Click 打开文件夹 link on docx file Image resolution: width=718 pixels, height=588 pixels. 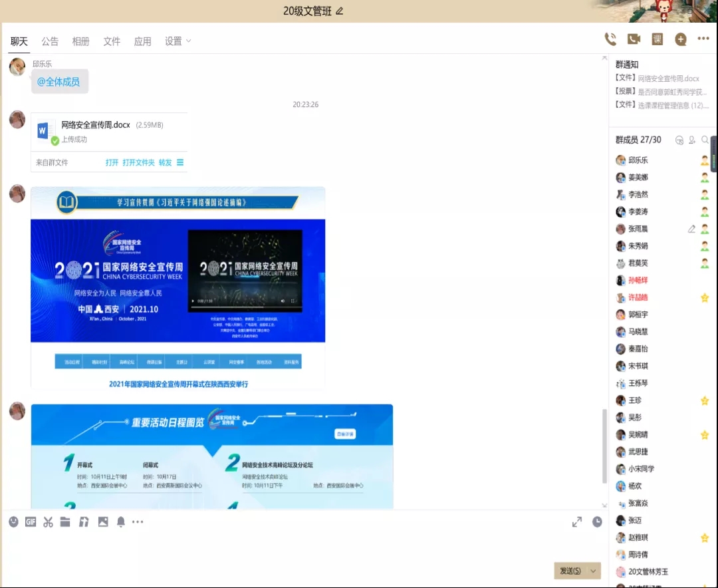point(138,162)
